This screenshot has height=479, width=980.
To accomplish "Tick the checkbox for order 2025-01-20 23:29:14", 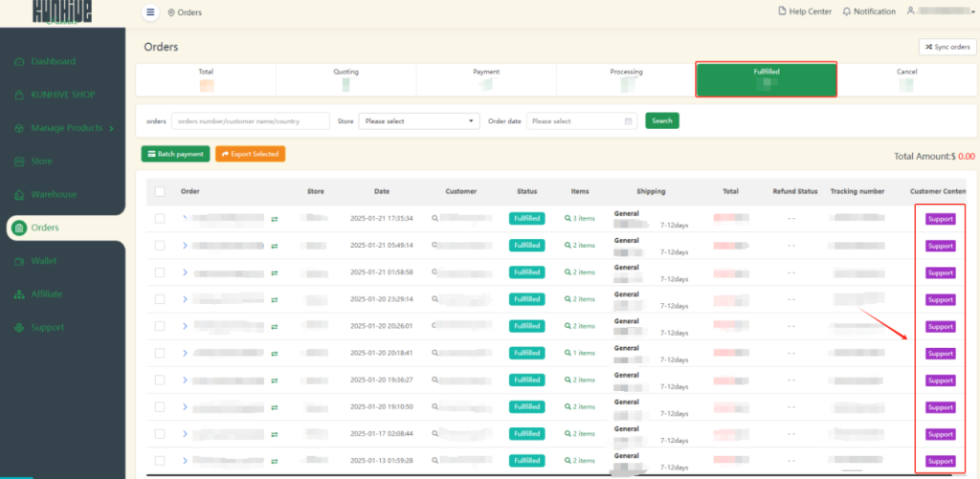I will coord(160,299).
